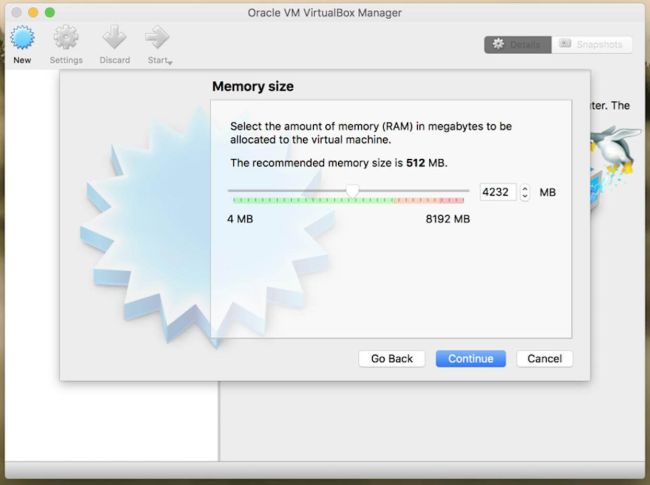Switch to the Details view tab
This screenshot has width=650, height=485.
(x=518, y=44)
